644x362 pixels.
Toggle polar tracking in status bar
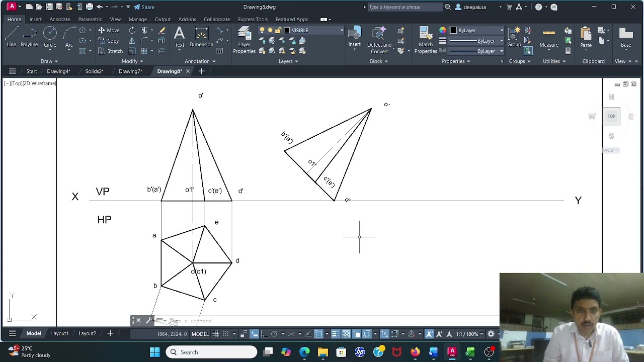(x=274, y=334)
